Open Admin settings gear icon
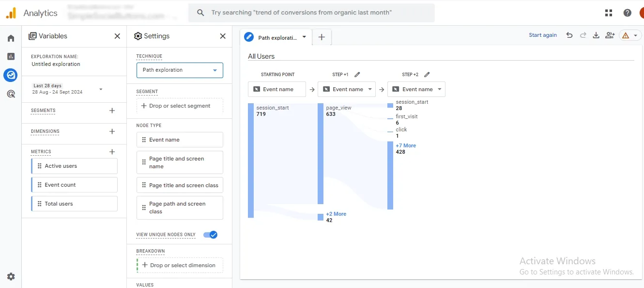Screen dimensions: 644x288 (x=11, y=276)
